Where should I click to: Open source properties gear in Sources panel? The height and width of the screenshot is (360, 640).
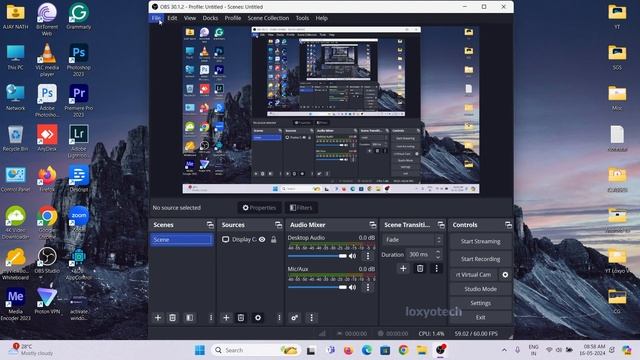point(258,318)
